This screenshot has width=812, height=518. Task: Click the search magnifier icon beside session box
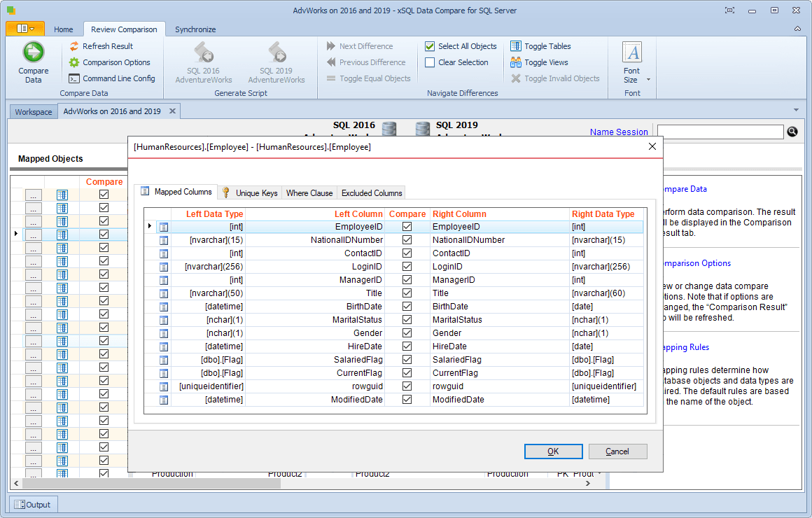pos(792,132)
